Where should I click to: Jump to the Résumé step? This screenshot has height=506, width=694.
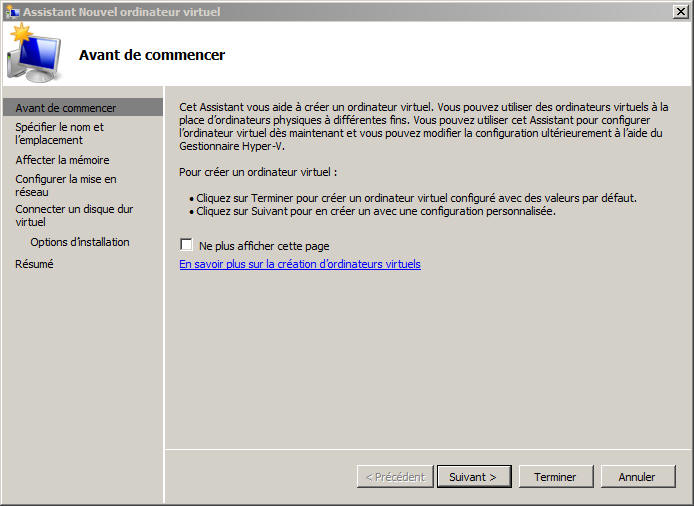[x=34, y=264]
